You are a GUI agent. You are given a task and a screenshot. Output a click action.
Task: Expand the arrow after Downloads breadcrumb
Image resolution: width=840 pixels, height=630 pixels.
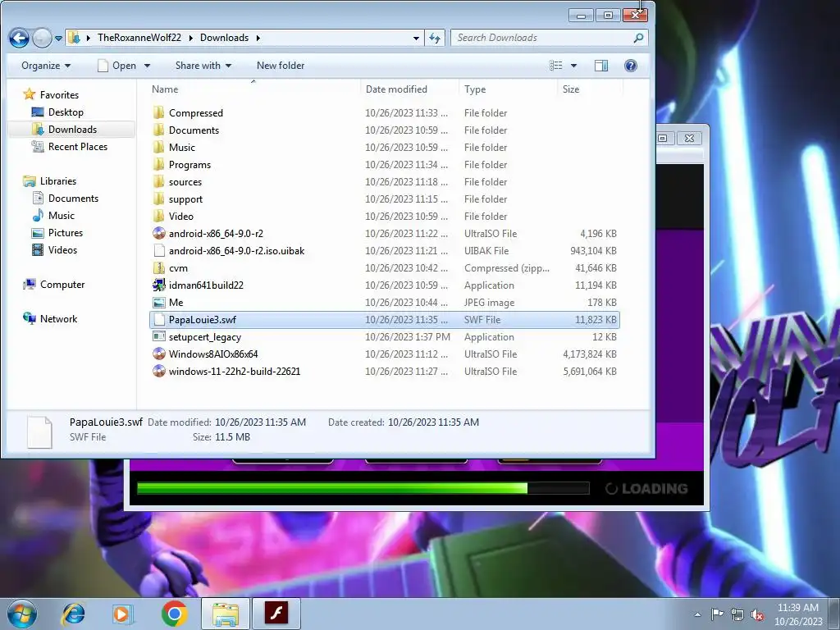pos(258,38)
